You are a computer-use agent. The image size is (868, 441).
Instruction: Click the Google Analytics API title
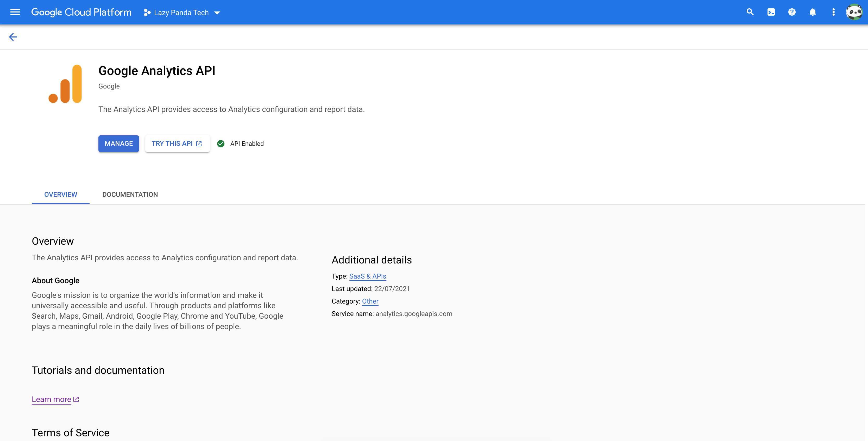tap(157, 71)
